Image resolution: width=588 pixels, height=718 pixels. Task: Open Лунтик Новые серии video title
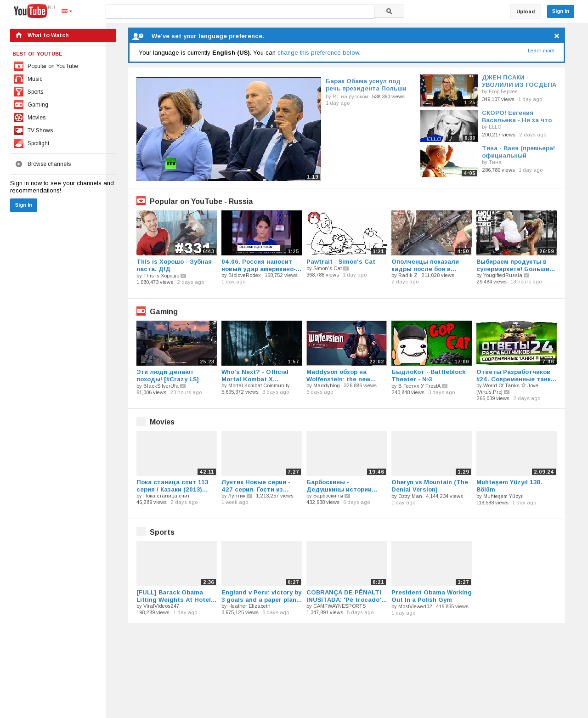coord(256,486)
